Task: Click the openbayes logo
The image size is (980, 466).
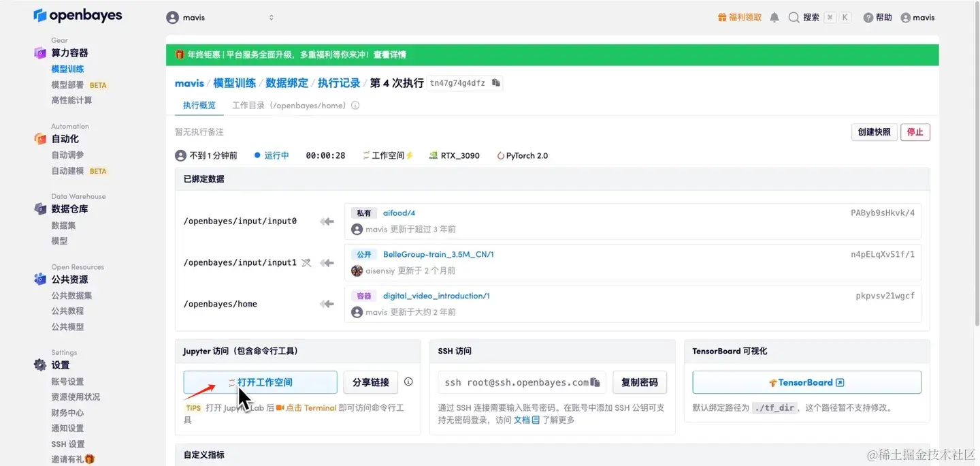Action: [78, 16]
